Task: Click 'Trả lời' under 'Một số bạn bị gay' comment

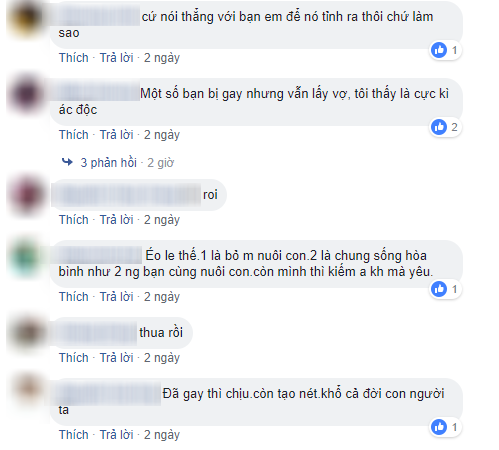Action: click(x=117, y=135)
